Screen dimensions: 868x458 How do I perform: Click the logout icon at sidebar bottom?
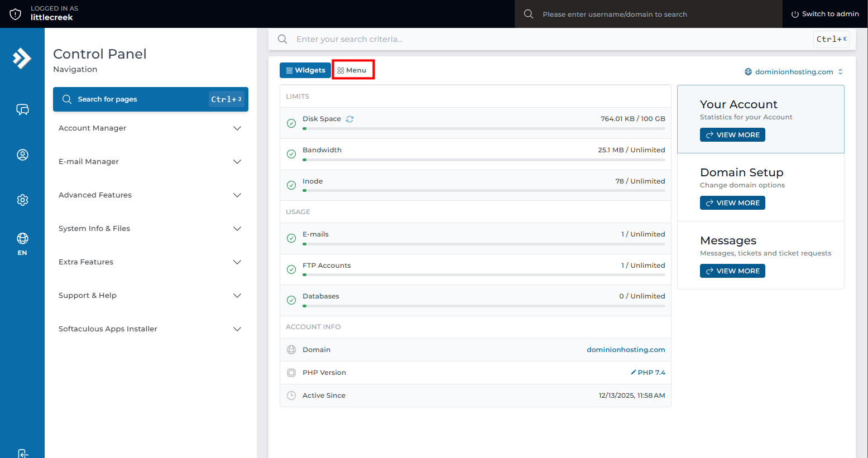22,453
